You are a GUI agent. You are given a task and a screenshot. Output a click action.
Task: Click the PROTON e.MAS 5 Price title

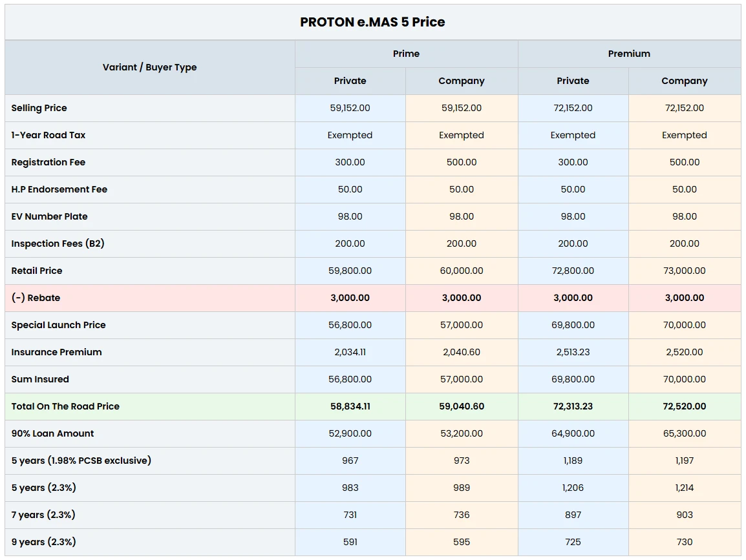click(372, 21)
